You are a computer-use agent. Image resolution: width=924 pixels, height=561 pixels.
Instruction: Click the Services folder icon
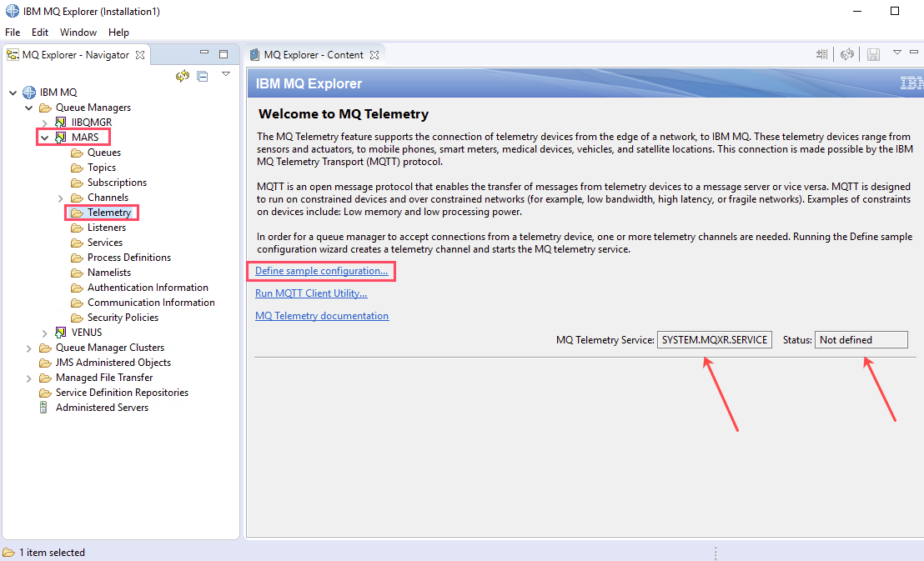coord(77,243)
